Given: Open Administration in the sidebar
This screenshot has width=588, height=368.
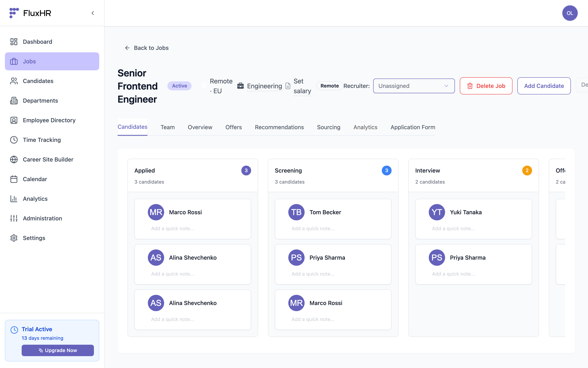Looking at the screenshot, I should pos(52,218).
